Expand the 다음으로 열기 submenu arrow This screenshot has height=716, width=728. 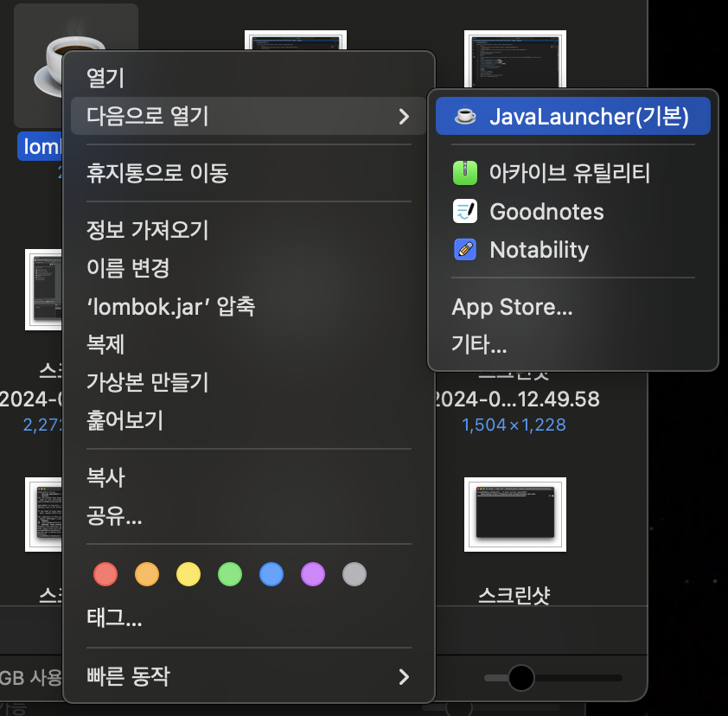(x=404, y=116)
